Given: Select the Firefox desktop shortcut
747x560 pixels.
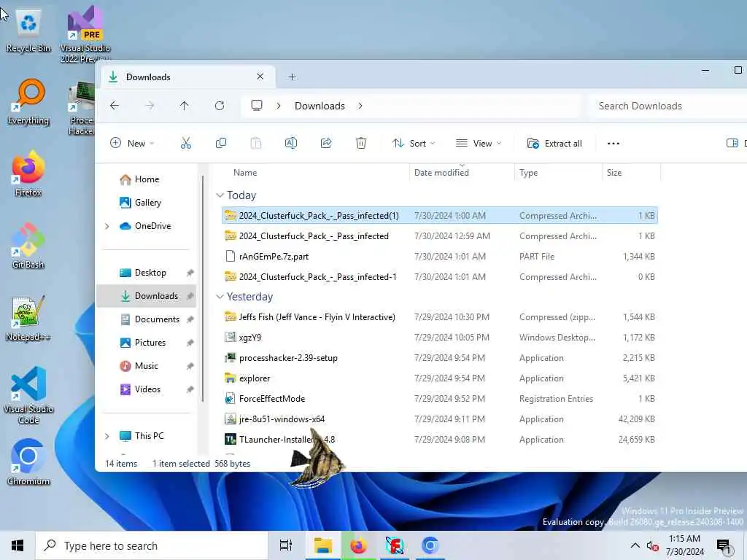Looking at the screenshot, I should [28, 174].
